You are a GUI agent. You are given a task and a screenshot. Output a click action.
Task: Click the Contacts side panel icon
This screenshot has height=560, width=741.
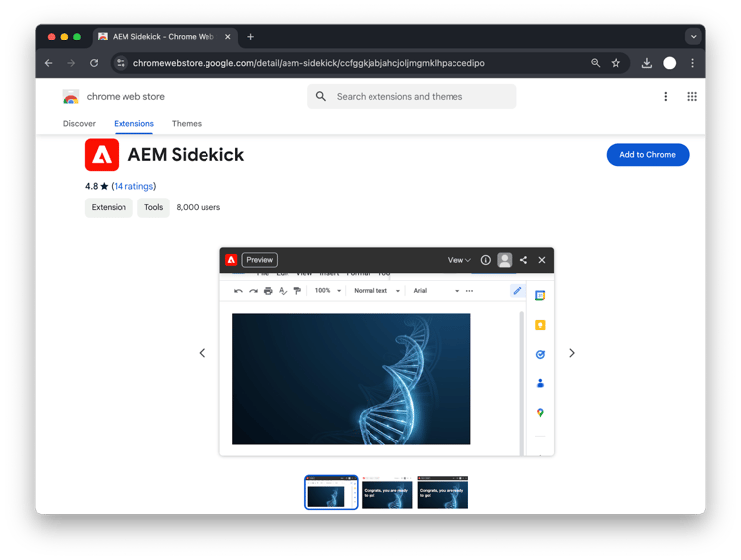pyautogui.click(x=540, y=383)
